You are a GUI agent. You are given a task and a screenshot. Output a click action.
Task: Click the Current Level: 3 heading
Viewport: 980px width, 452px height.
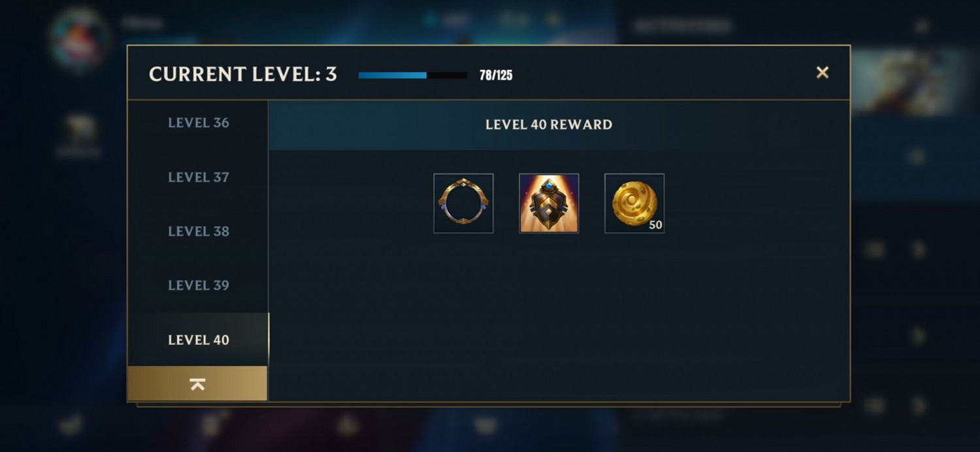243,74
